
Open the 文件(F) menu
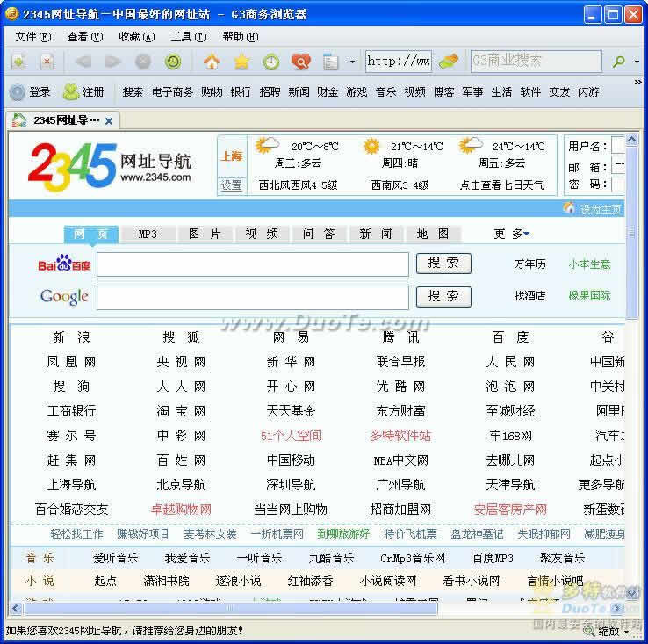click(x=33, y=37)
